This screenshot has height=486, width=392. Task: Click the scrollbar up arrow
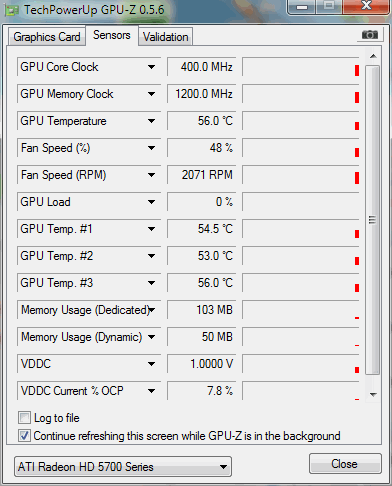click(373, 56)
